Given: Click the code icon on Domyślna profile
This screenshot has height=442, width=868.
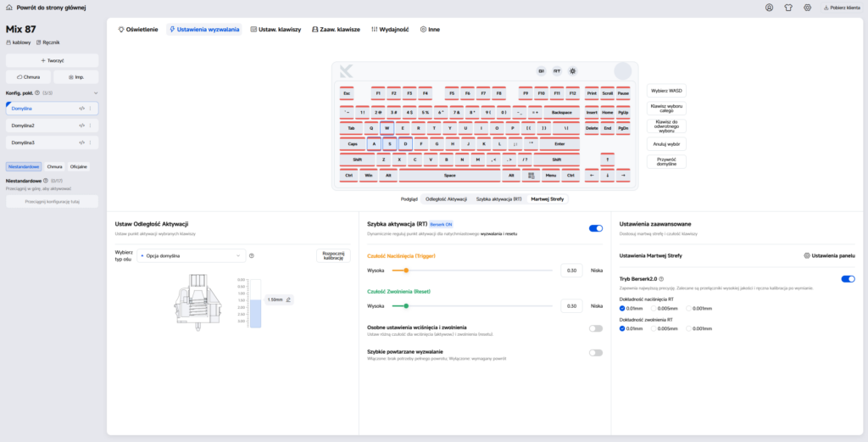Looking at the screenshot, I should point(82,109).
